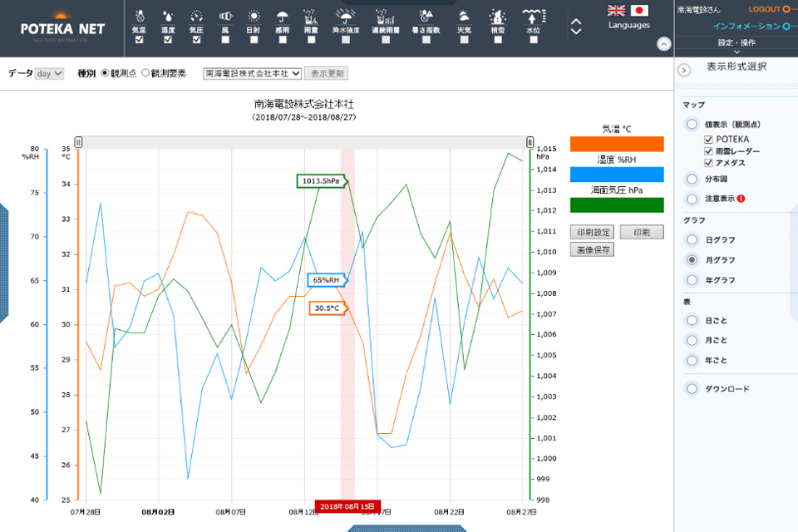Click the rain sensing (感雨) umbrella icon
This screenshot has height=532, width=798.
tap(283, 17)
